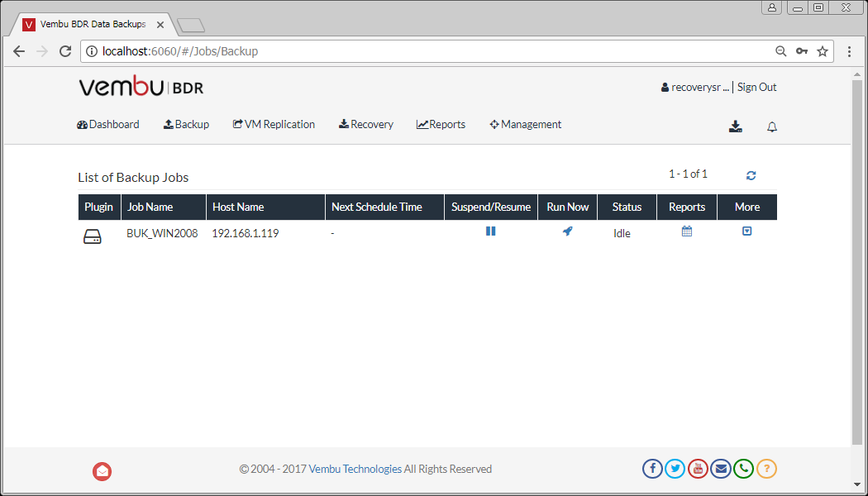Click the Run Now rocket icon for BUK_WIN2008
868x496 pixels.
[567, 231]
